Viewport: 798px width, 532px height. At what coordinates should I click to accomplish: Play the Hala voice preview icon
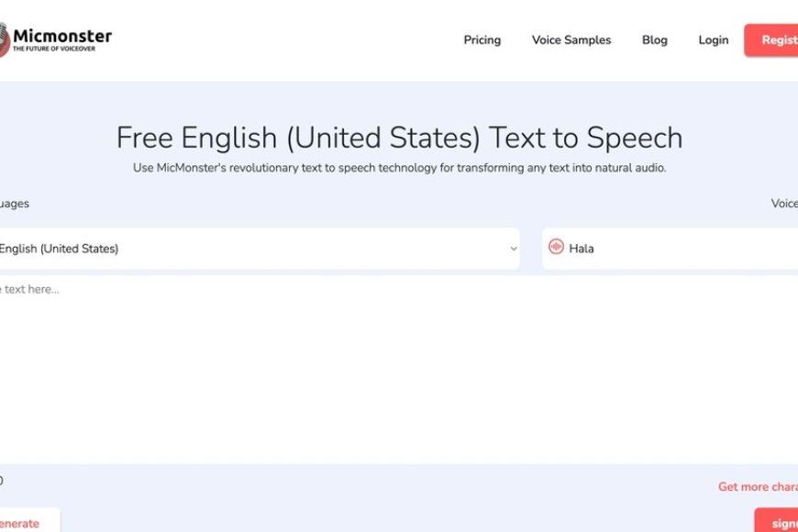(x=556, y=247)
